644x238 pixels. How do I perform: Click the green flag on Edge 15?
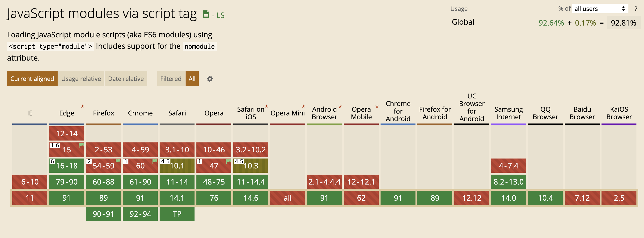point(81,145)
